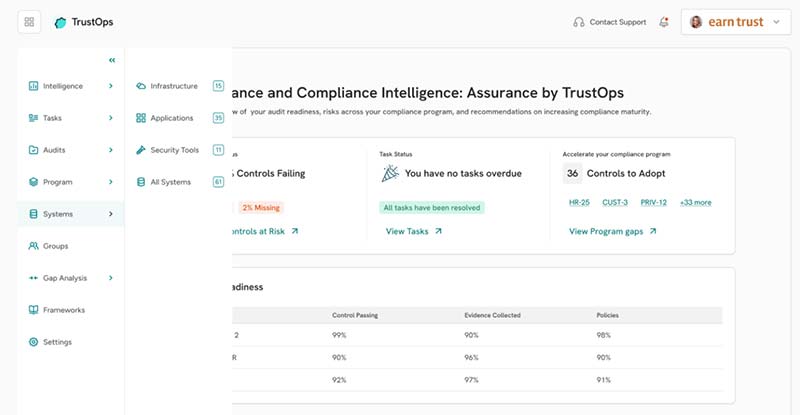This screenshot has height=415, width=800.
Task: Click the All Systems count badge 61
Action: 218,182
